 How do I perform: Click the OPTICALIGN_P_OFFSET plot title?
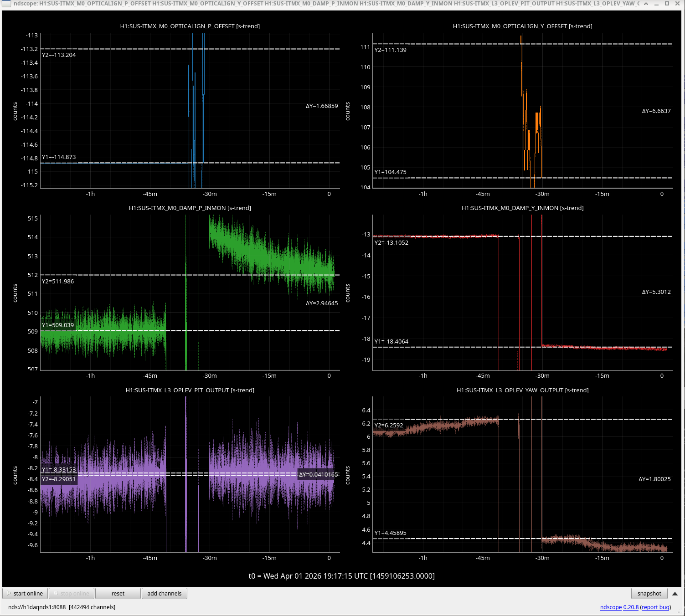coord(190,26)
